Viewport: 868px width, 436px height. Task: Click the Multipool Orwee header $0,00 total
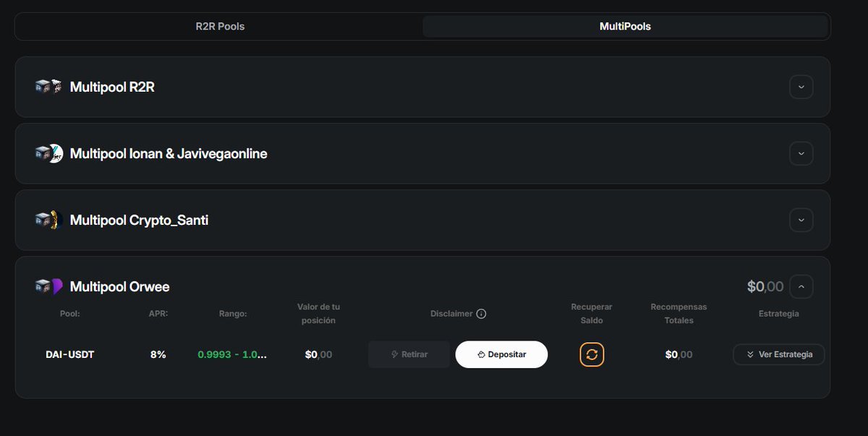pos(765,286)
